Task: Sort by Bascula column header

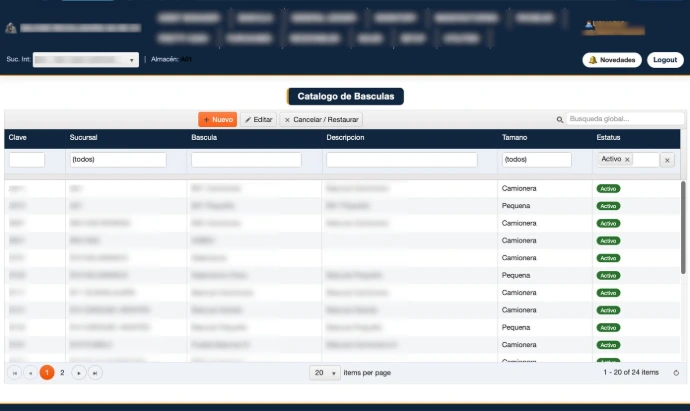Action: pyautogui.click(x=204, y=137)
